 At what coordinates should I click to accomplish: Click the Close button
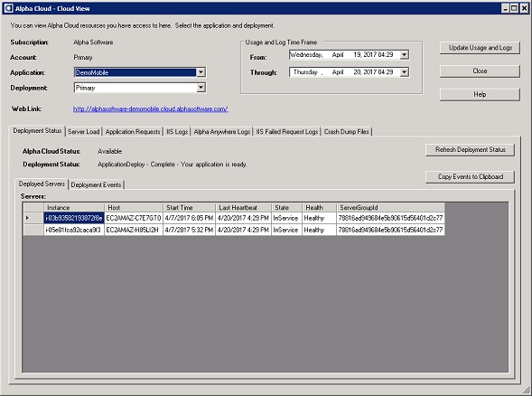coord(480,71)
